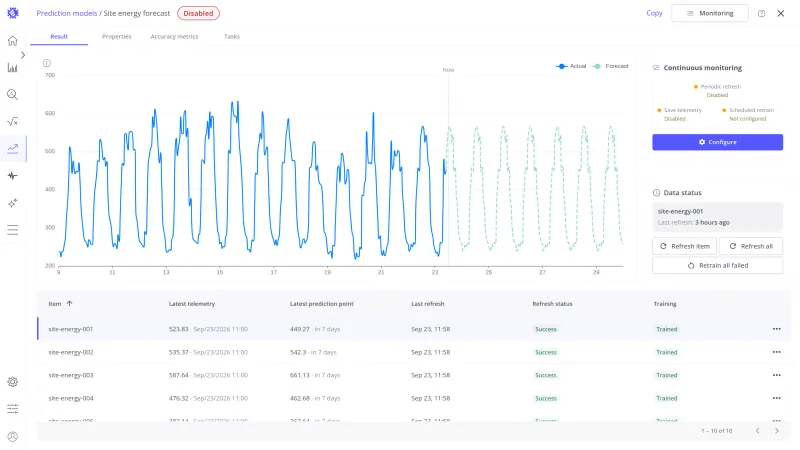Click the Refresh item button
Image resolution: width=800 pixels, height=450 pixels.
point(684,246)
